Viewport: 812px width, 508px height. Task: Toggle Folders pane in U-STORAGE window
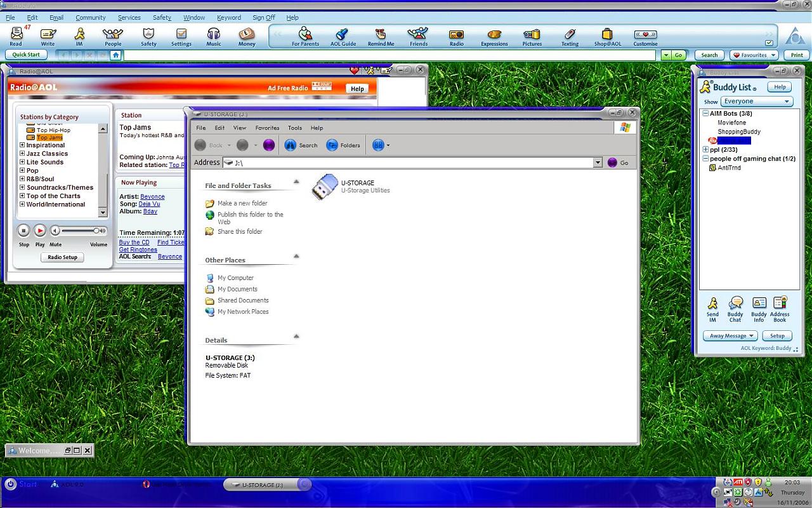343,145
